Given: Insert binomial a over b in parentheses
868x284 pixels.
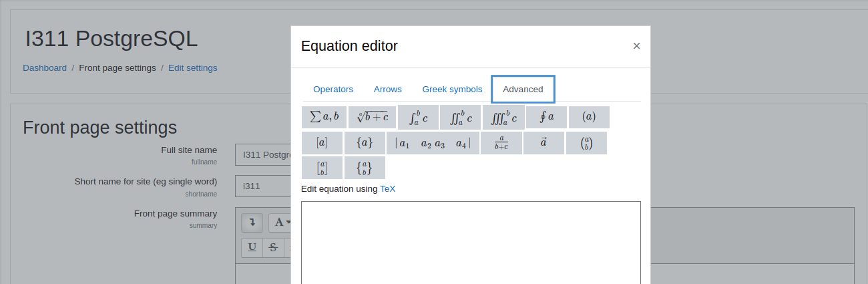Looking at the screenshot, I should [586, 143].
